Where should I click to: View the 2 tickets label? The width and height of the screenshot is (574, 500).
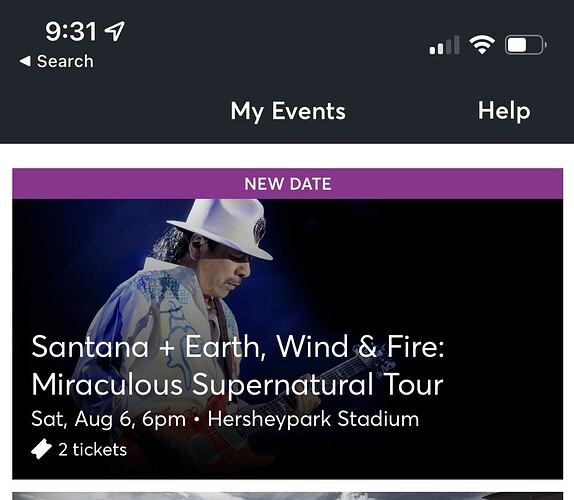point(93,449)
